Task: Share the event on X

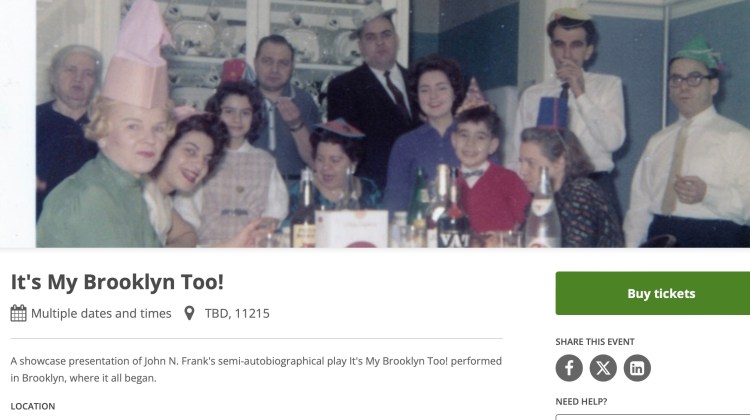Action: click(x=603, y=368)
